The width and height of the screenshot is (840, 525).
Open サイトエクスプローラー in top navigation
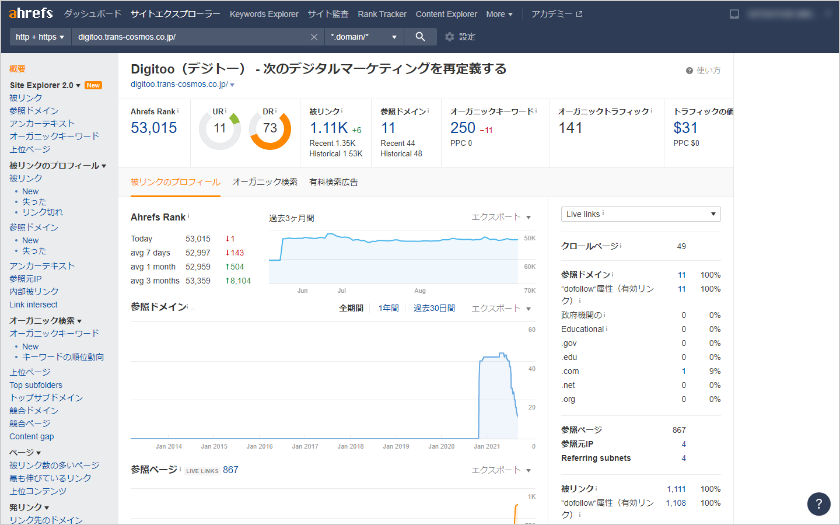tap(175, 14)
